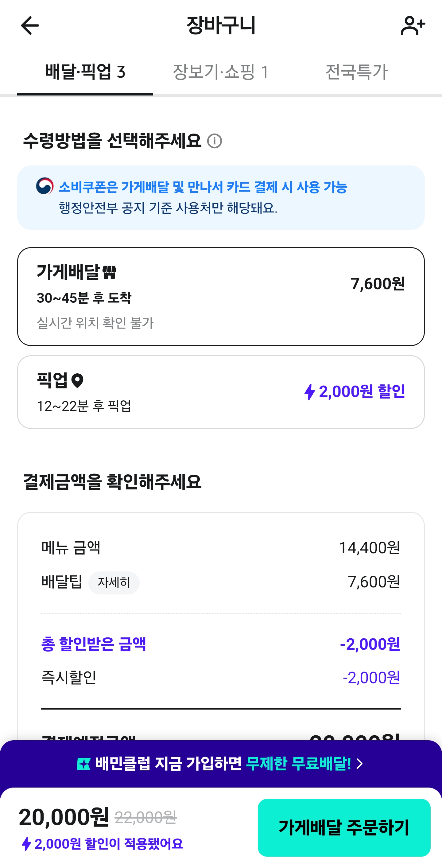Switch to the 전국특가 tab
Viewport: 442px width, 868px height.
click(356, 72)
